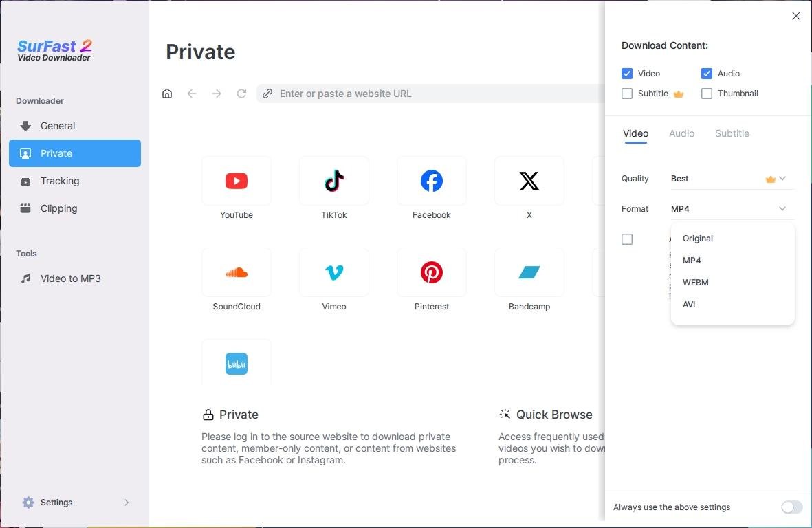
Task: Enable the Subtitle checkbox
Action: [626, 93]
